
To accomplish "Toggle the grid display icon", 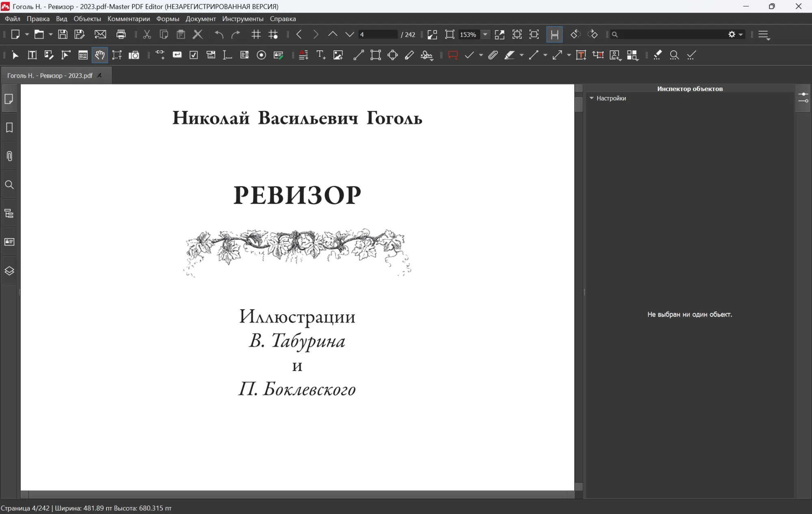I will click(x=256, y=35).
